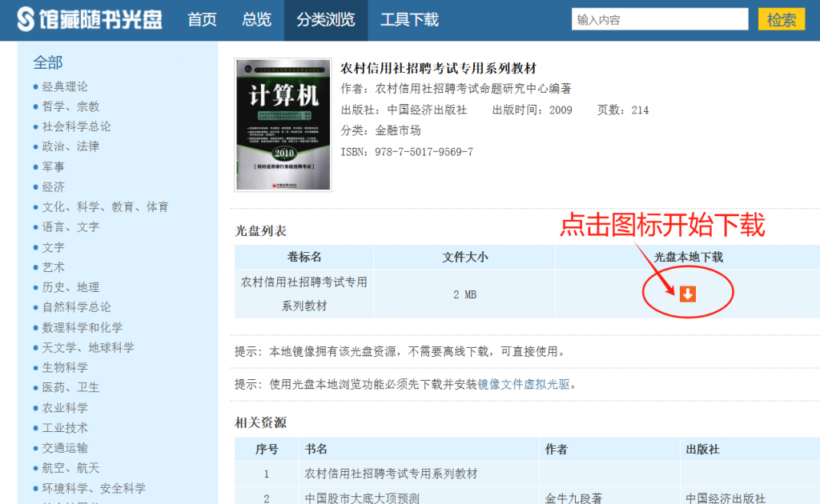Click the 2 MB file size cell

point(464,294)
